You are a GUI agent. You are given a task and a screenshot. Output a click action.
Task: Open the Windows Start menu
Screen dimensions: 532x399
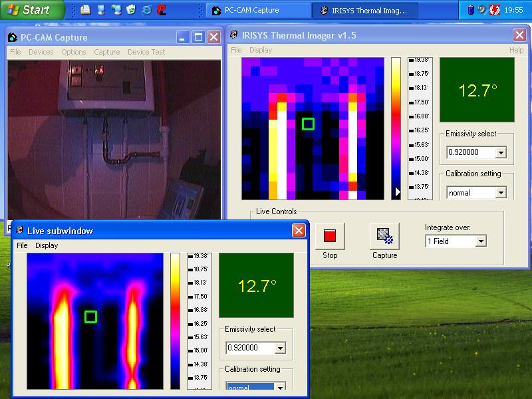30,10
